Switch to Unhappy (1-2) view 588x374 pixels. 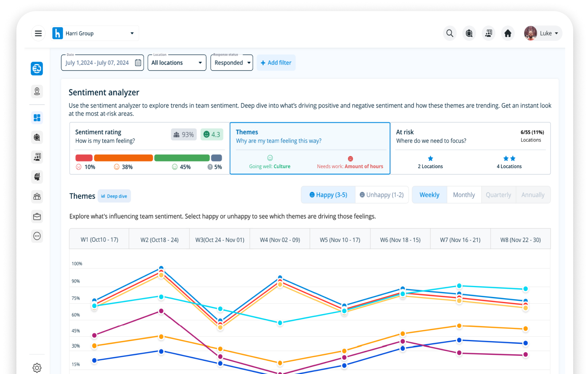(382, 195)
